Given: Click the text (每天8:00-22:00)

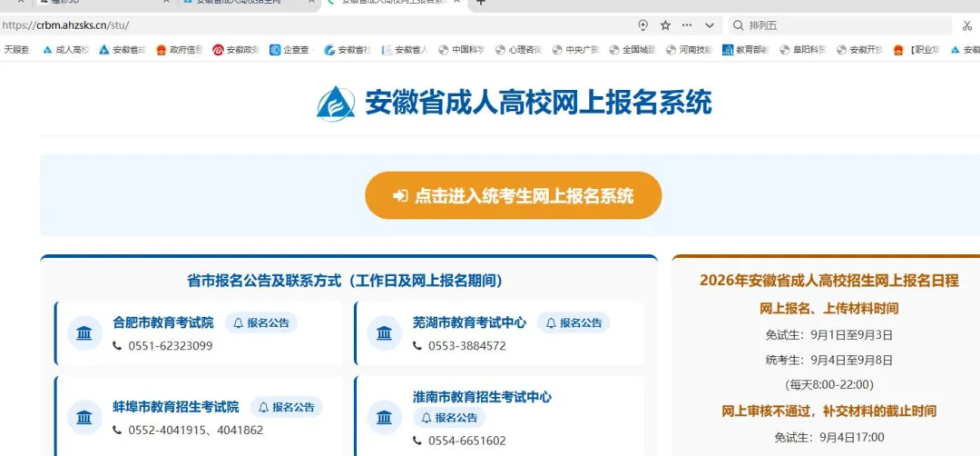Looking at the screenshot, I should tap(829, 384).
